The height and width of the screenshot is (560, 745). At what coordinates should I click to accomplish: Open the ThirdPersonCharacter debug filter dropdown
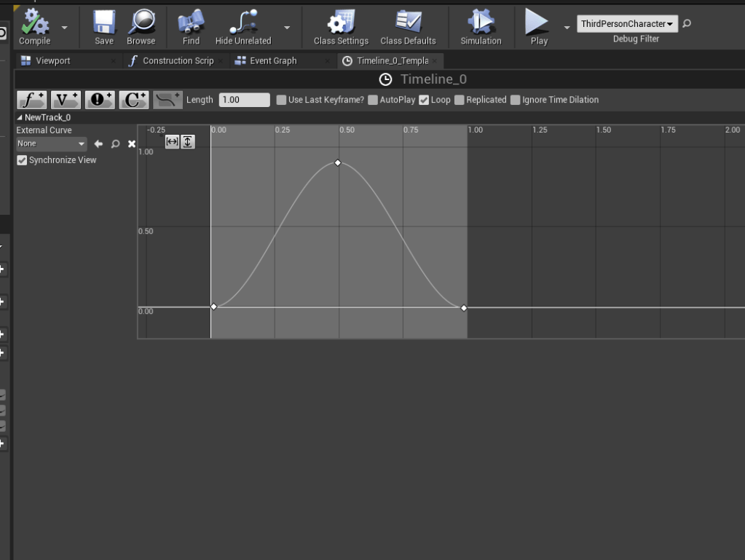tap(627, 24)
